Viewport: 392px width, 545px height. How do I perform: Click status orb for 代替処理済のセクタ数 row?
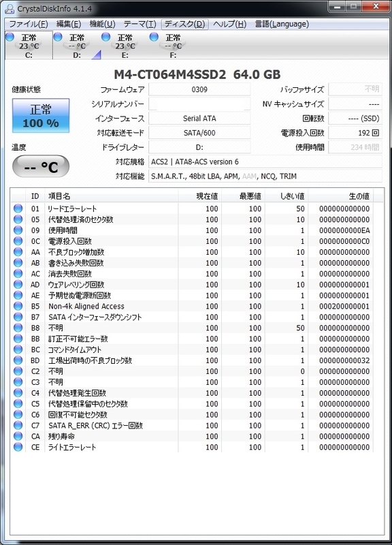(x=18, y=219)
